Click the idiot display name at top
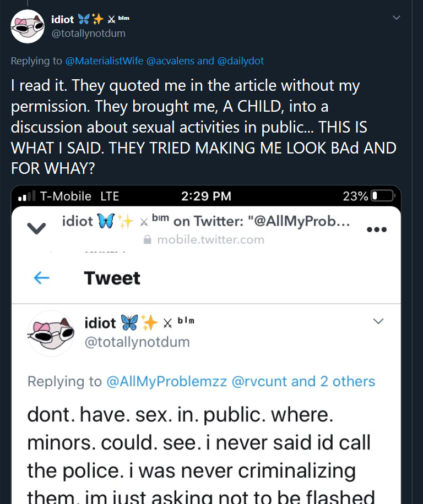Viewport: 423px width, 504px height. coord(62,19)
